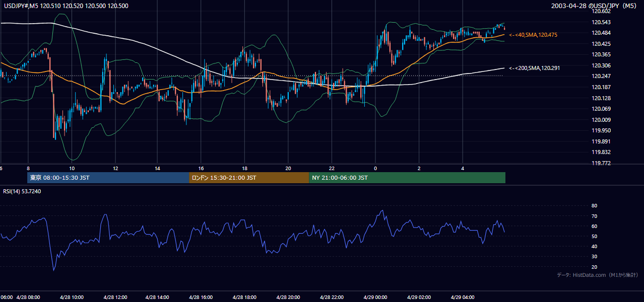
Task: Click RSI scale value 60
Action: point(594,226)
